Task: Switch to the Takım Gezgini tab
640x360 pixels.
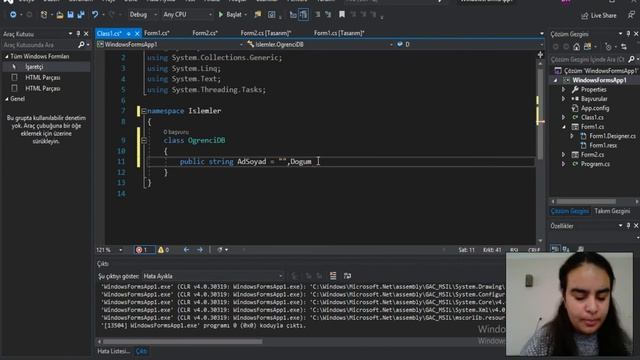Action: (x=612, y=211)
